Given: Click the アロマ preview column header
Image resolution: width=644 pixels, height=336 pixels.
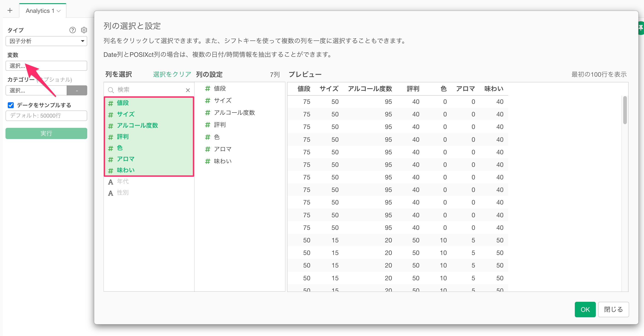Looking at the screenshot, I should [x=465, y=89].
